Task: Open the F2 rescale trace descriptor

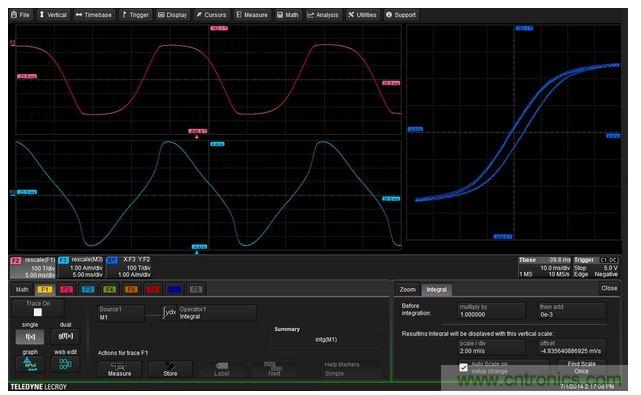Action: pyautogui.click(x=33, y=267)
